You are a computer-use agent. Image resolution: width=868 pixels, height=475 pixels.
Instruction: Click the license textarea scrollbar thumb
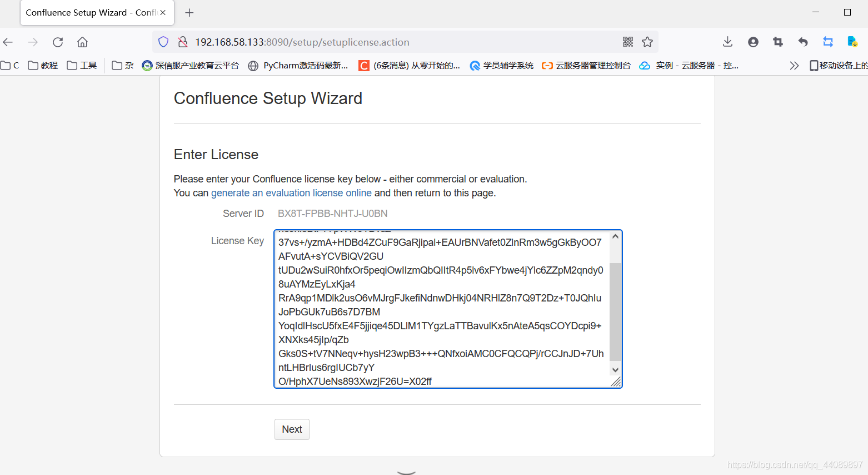[x=615, y=311]
